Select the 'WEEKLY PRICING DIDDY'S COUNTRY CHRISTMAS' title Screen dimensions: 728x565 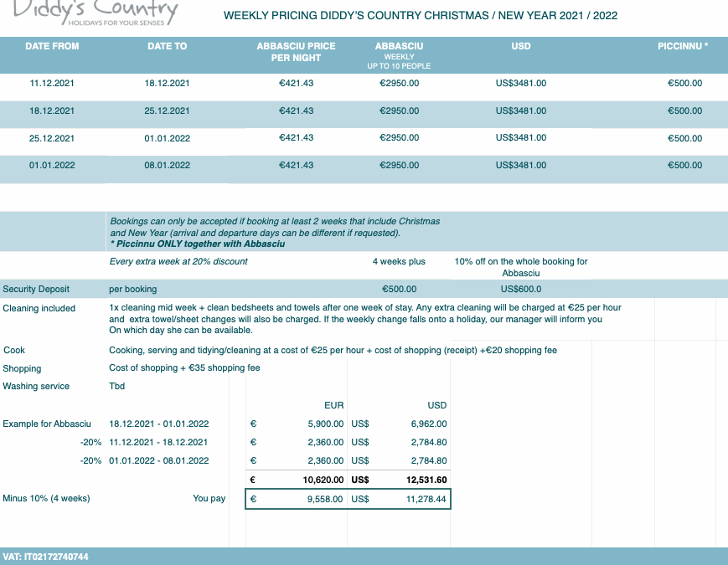421,15
